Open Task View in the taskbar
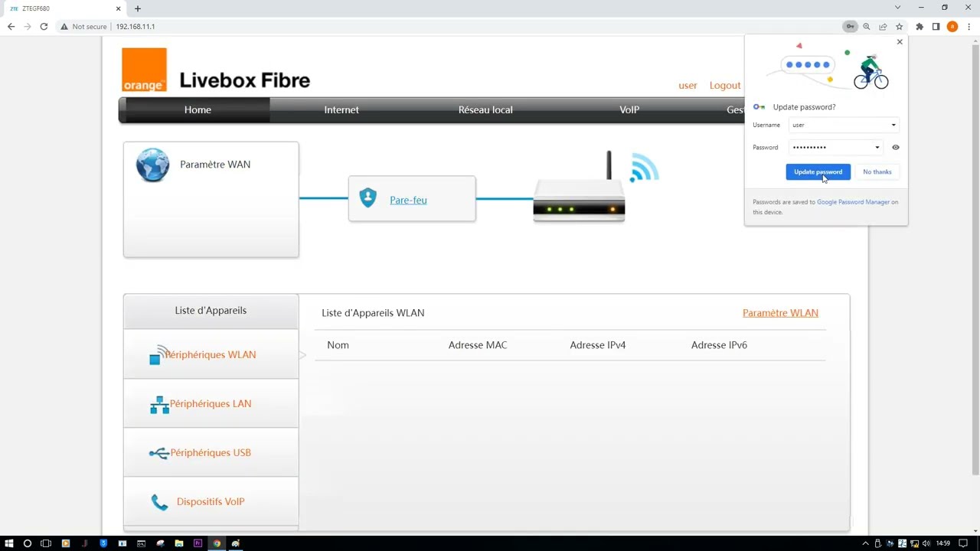 tap(46, 543)
